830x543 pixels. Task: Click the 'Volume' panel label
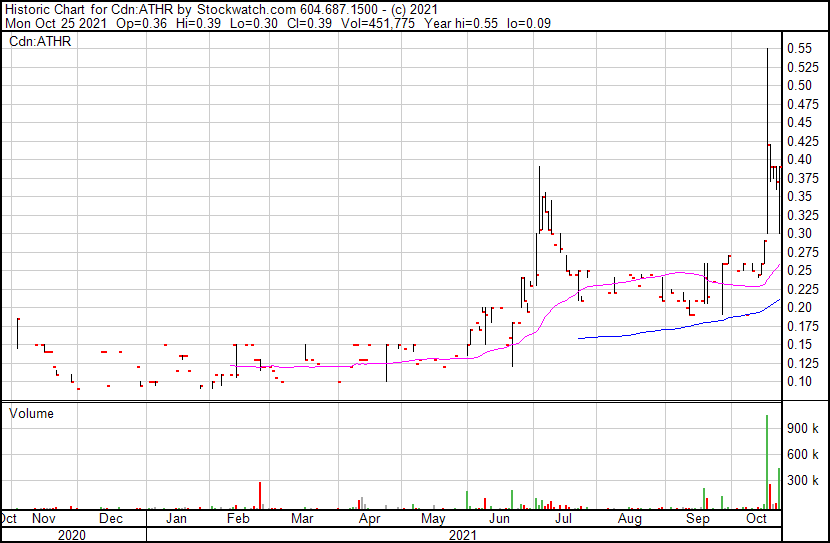(x=31, y=413)
